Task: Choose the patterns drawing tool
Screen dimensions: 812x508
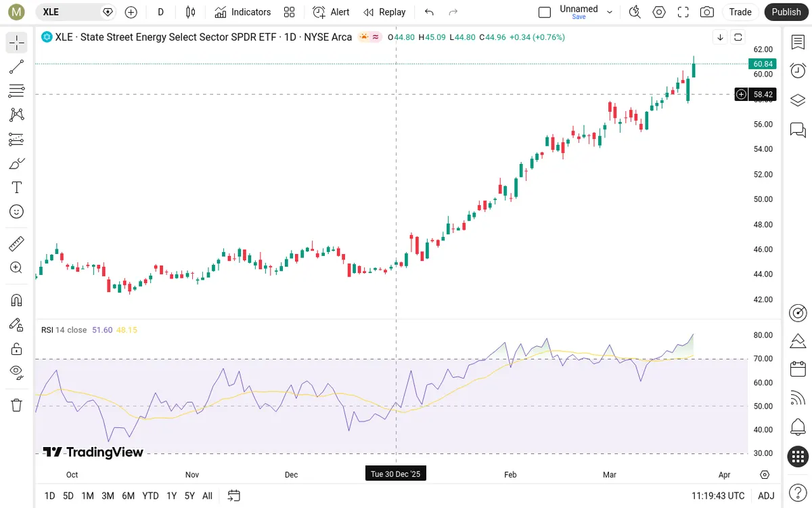Action: pos(16,115)
